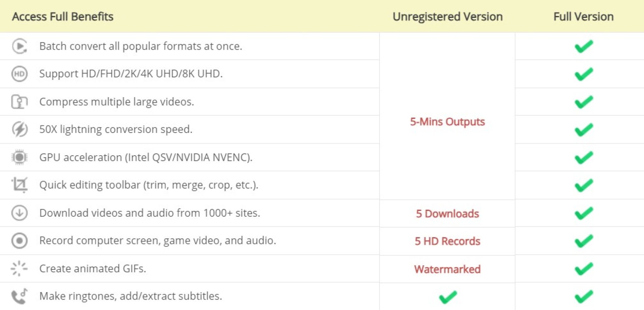Click the Full Version checkmark for GIFs

point(584,269)
